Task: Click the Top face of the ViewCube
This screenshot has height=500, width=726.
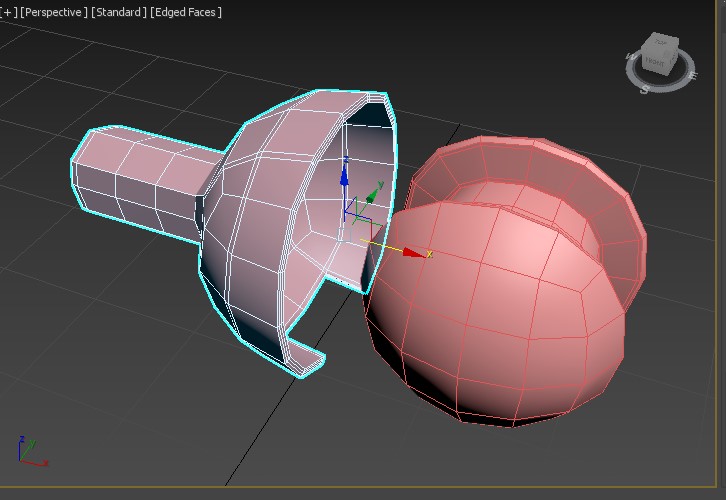Action: (x=662, y=43)
